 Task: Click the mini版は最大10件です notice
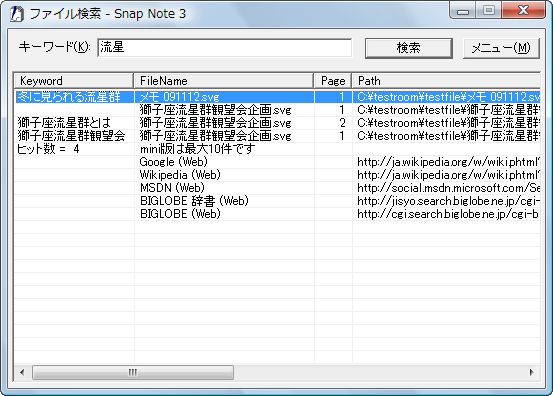point(198,149)
